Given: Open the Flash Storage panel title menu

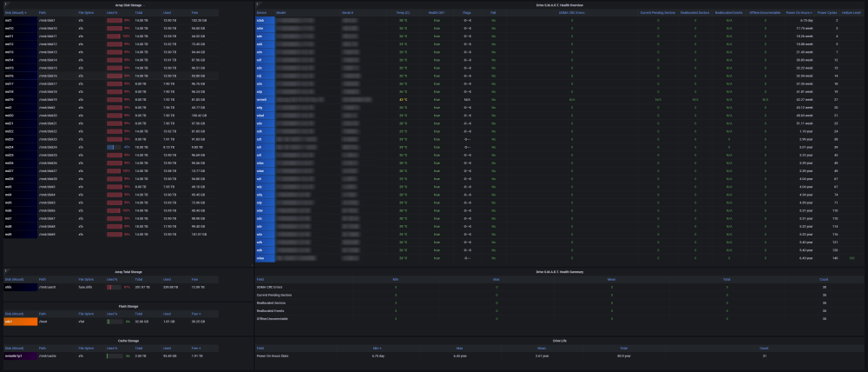Looking at the screenshot, I should point(128,306).
